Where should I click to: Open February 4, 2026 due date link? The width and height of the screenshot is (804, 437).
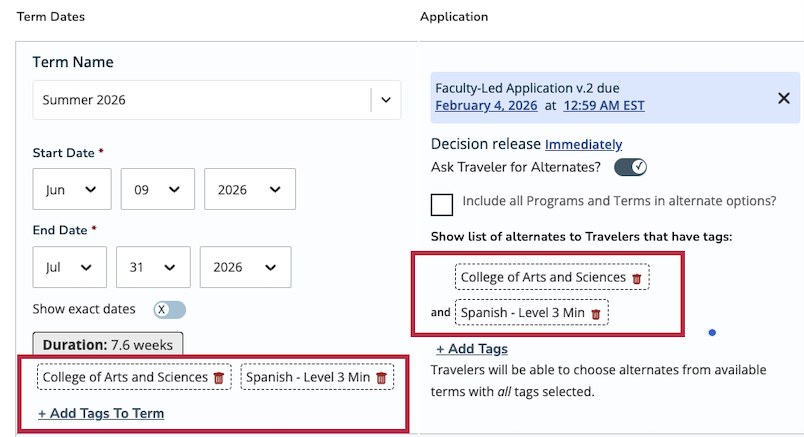[x=485, y=105]
